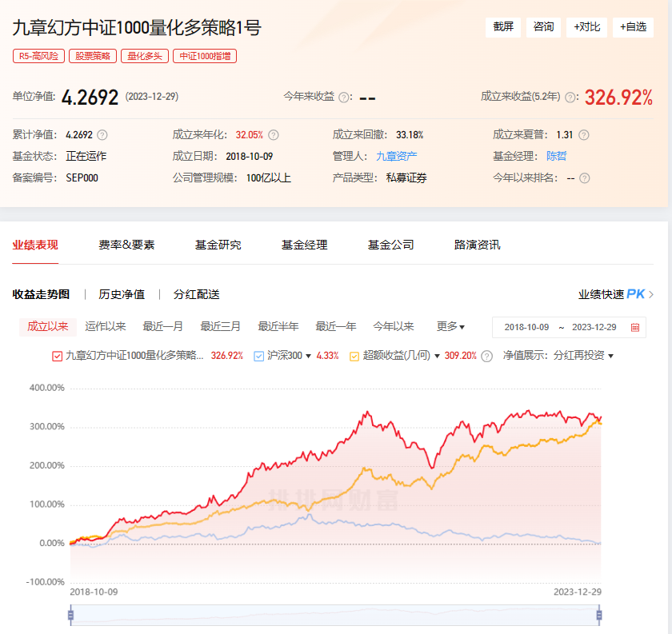This screenshot has width=672, height=634.
Task: Click help icon next to 成立来夏普 1.31
Action: [584, 135]
